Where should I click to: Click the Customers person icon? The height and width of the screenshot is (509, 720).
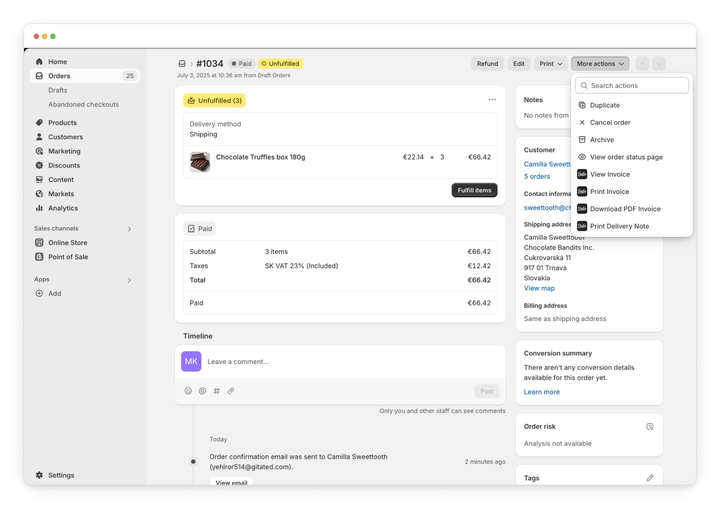(39, 137)
